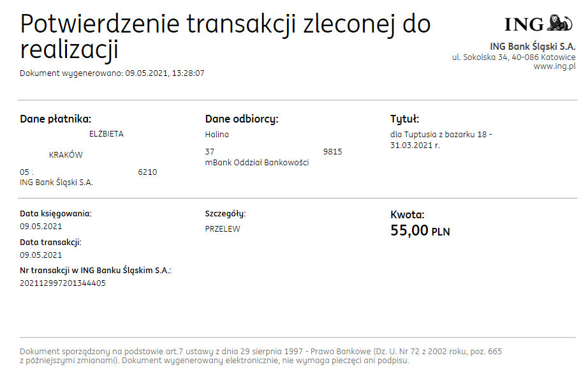Click mBank Oddział Bankowości text
Image resolution: width=588 pixels, height=374 pixels.
tap(257, 163)
